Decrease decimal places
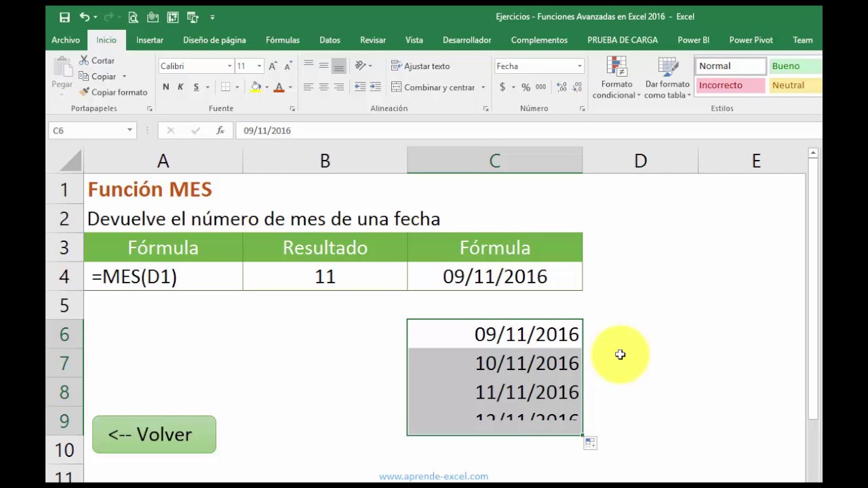Screen dimensions: 868x488 click(x=578, y=87)
